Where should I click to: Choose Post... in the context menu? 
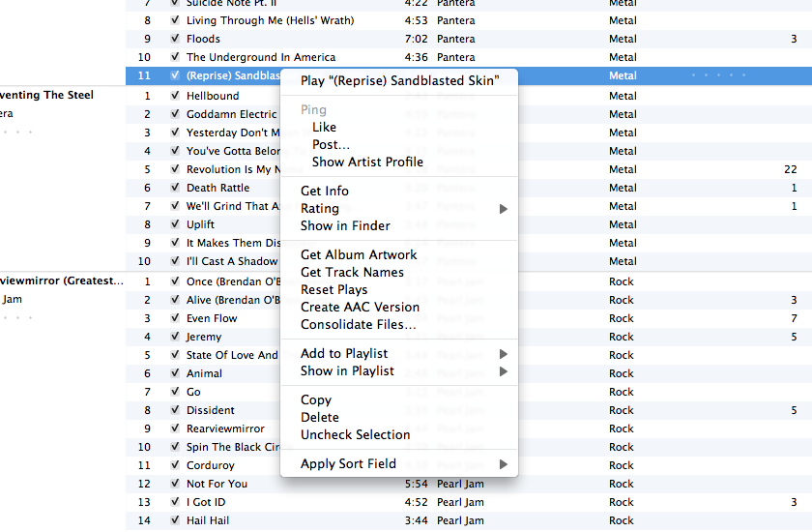tap(331, 145)
